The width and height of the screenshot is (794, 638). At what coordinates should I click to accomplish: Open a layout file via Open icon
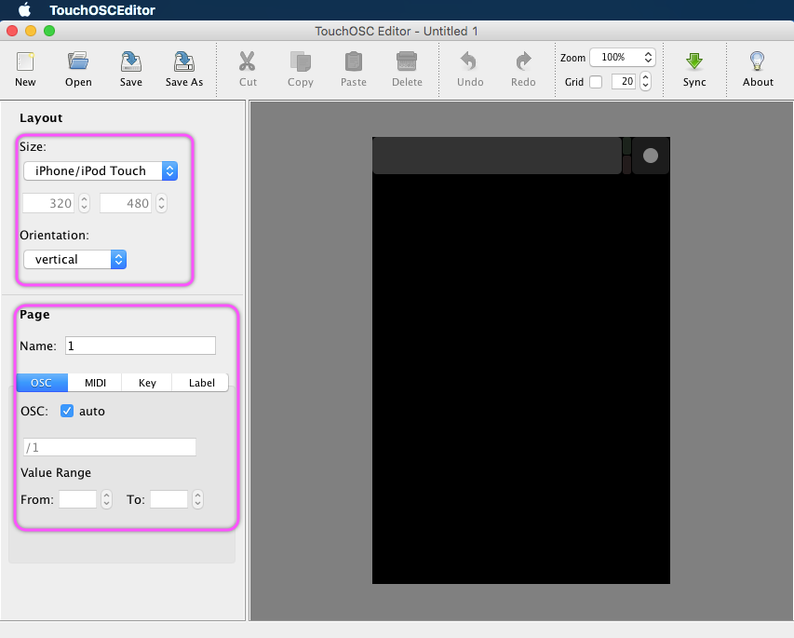[78, 62]
